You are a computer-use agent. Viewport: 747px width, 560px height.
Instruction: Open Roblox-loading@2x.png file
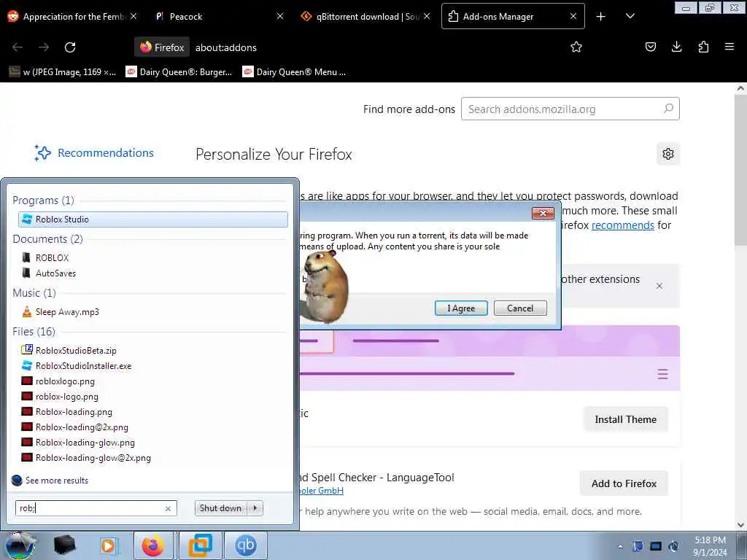pyautogui.click(x=75, y=427)
